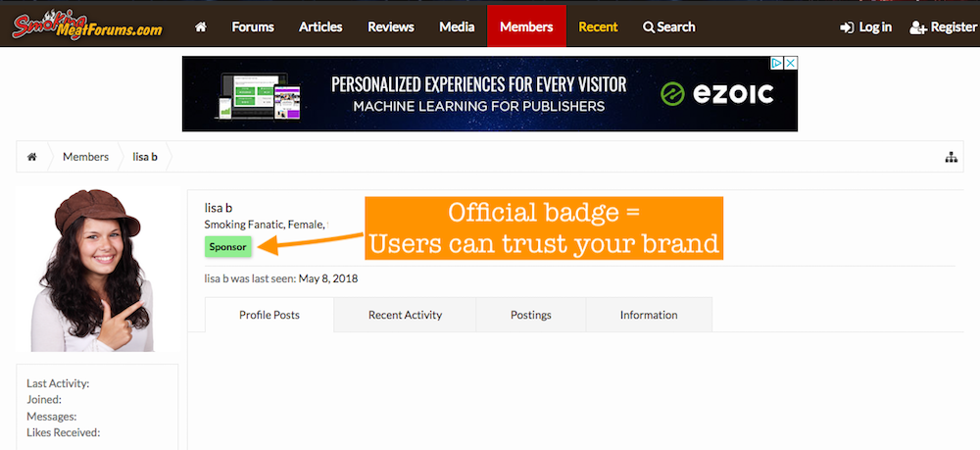This screenshot has height=450, width=980.
Task: Open the Information tab
Action: pos(649,315)
